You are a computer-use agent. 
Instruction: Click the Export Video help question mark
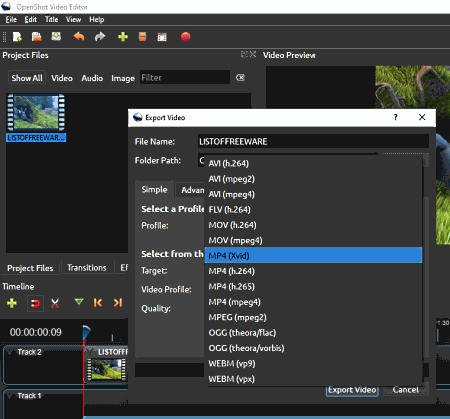coord(395,117)
